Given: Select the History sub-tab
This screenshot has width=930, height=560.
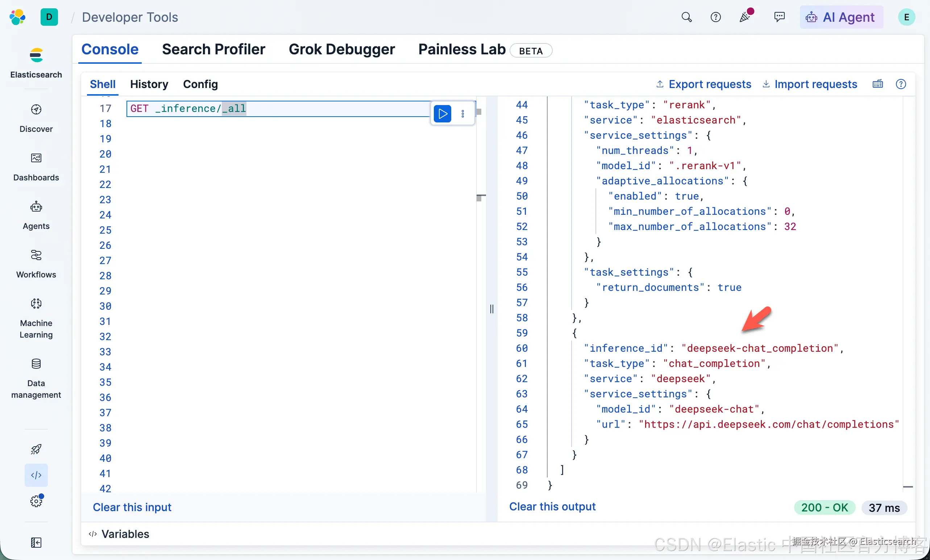Looking at the screenshot, I should click(x=149, y=84).
